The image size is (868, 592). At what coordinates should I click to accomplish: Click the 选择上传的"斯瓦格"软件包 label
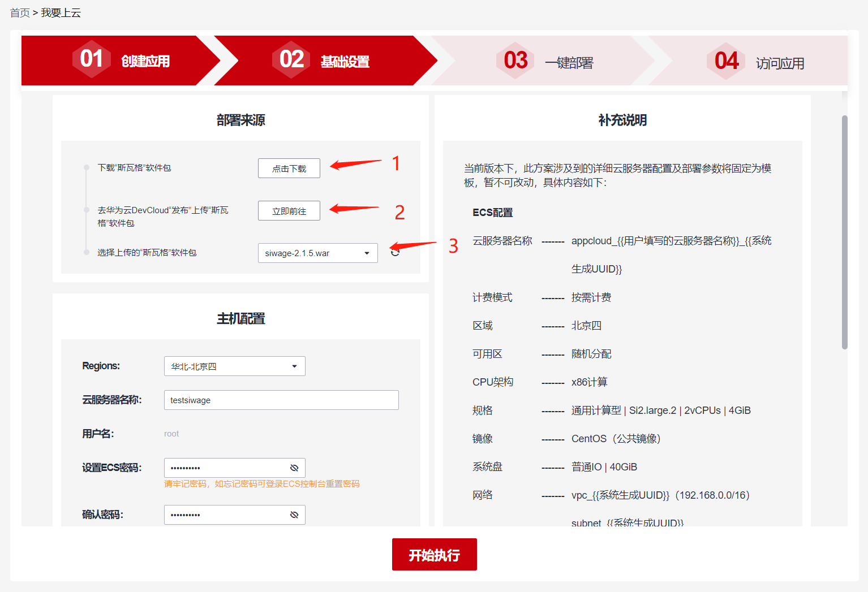[x=147, y=252]
